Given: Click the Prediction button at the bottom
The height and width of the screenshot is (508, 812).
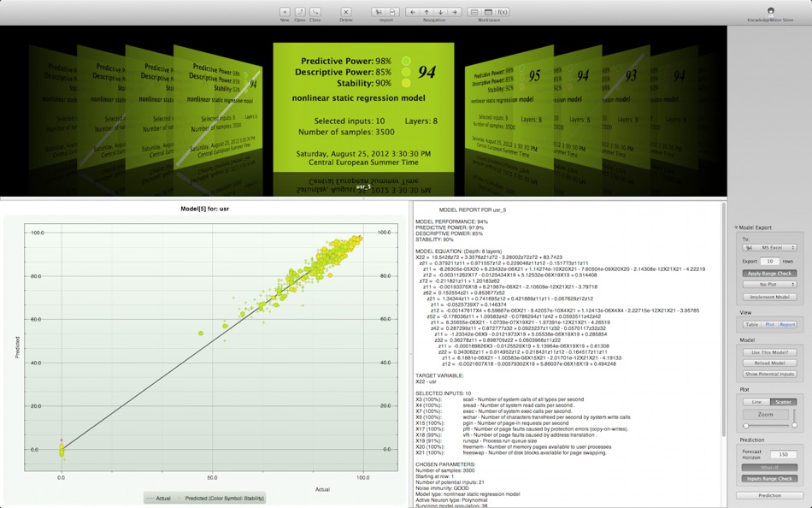Looking at the screenshot, I should 769,495.
